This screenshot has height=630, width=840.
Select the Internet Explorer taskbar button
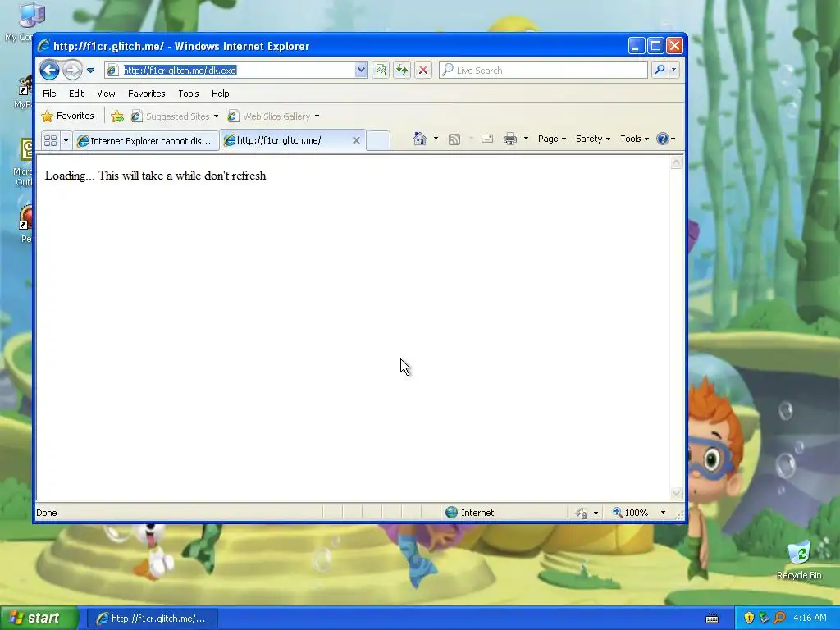click(153, 619)
